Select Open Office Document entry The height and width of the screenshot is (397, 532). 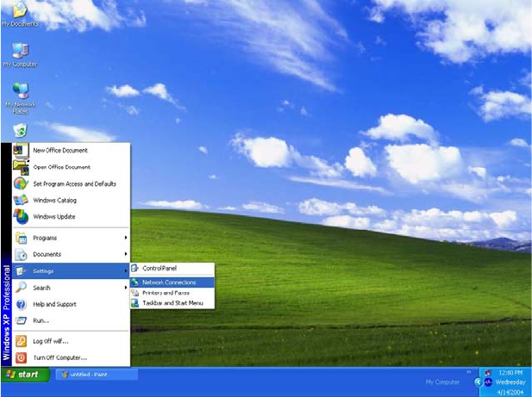coord(71,167)
